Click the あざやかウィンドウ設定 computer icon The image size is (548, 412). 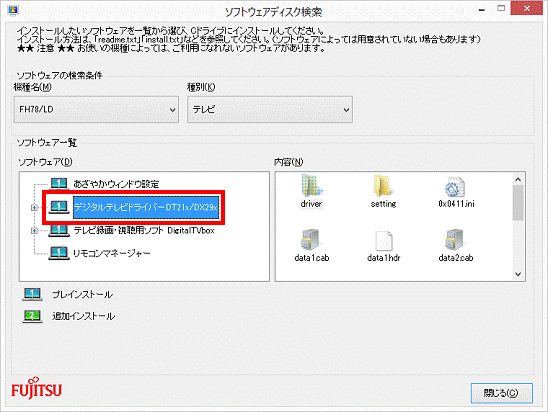[x=59, y=183]
